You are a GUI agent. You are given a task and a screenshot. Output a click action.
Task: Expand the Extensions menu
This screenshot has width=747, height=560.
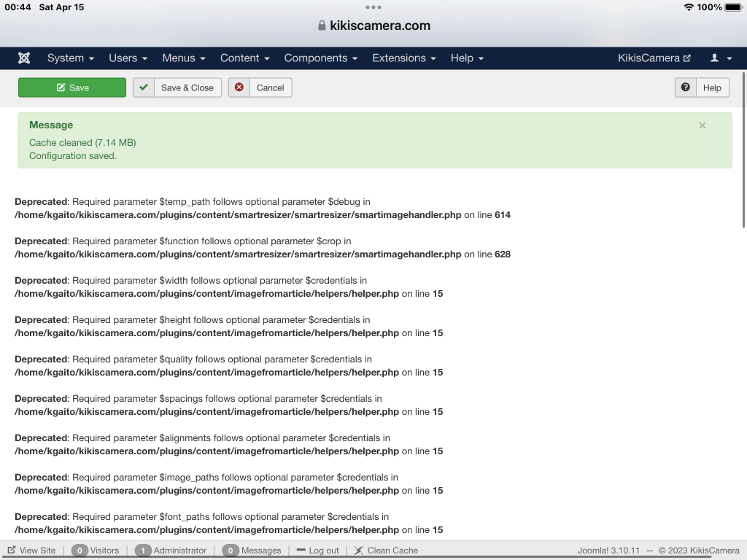click(404, 58)
